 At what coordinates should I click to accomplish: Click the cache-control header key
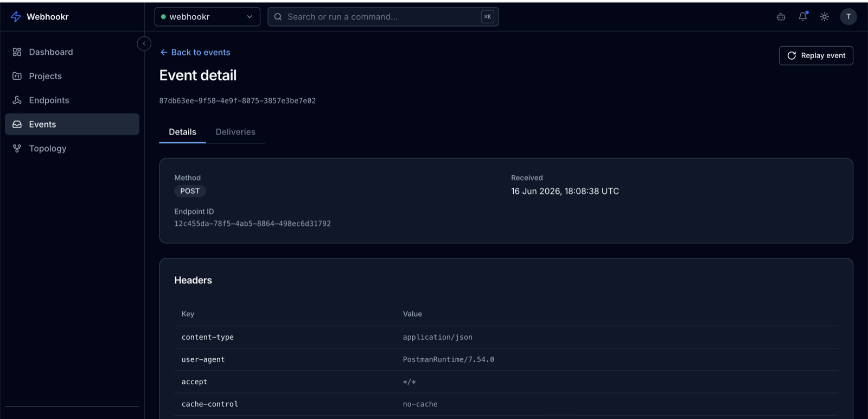(x=210, y=404)
